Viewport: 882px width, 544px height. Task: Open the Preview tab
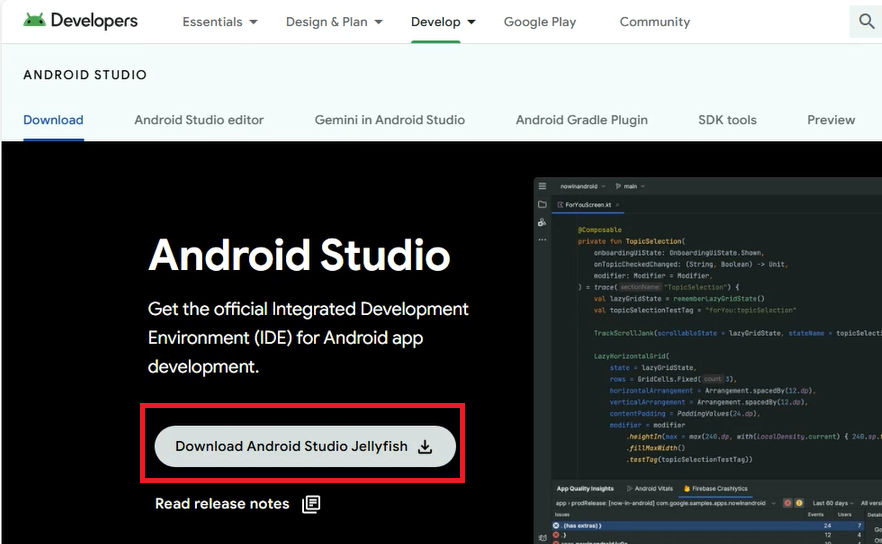pos(831,120)
